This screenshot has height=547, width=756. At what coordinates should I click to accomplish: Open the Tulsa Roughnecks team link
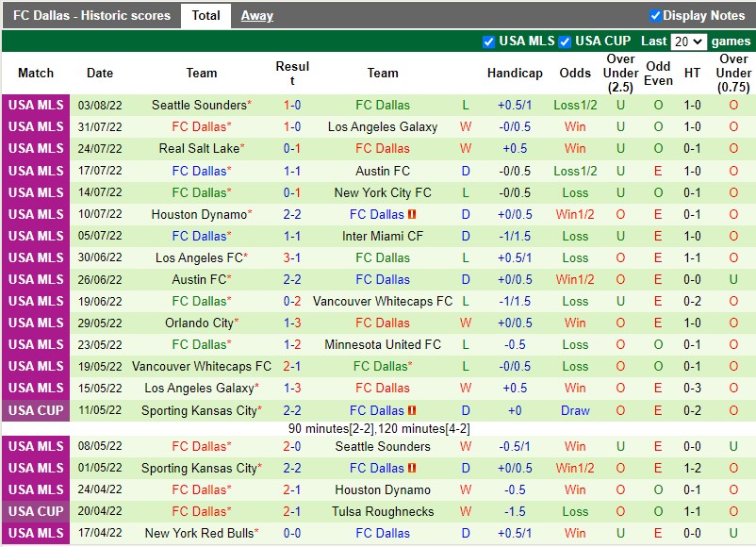(382, 511)
